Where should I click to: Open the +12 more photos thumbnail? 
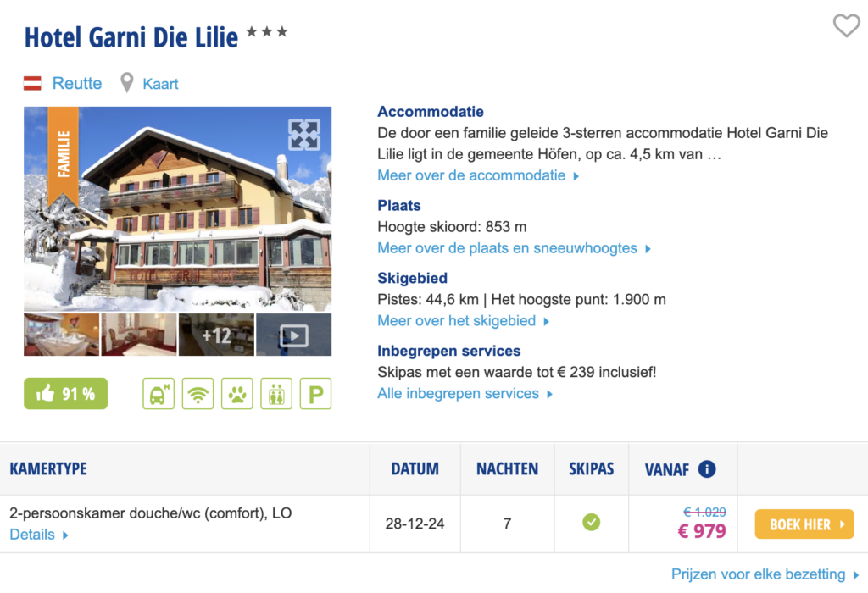click(x=216, y=335)
